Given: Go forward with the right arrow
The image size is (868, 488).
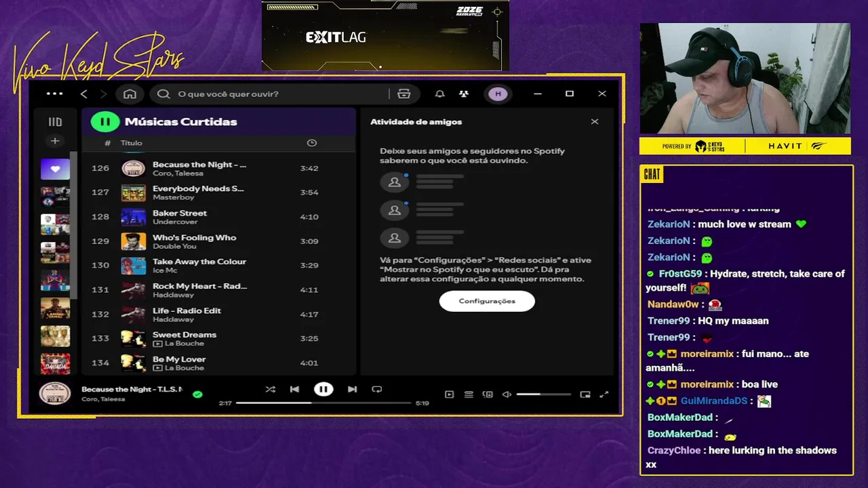Looking at the screenshot, I should click(x=103, y=94).
